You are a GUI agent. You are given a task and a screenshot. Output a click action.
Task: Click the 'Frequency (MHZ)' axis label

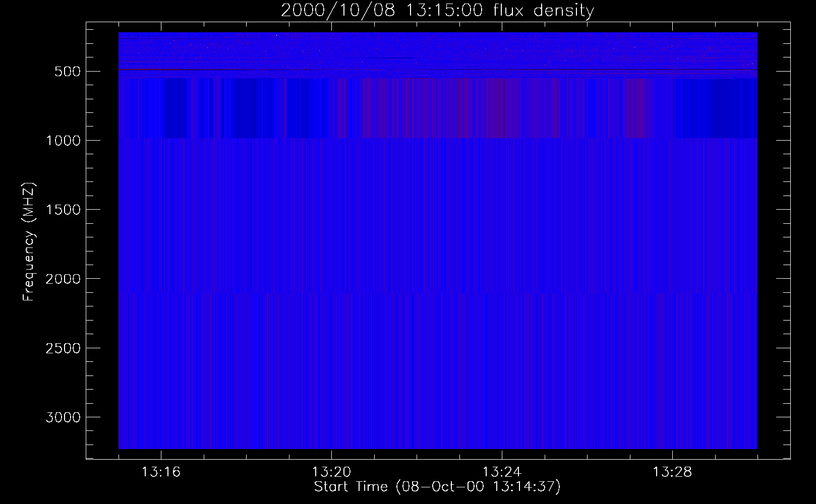coord(29,242)
